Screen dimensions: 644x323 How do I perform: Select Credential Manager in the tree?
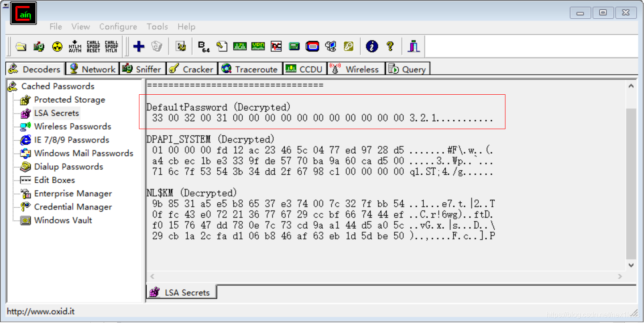(x=73, y=207)
